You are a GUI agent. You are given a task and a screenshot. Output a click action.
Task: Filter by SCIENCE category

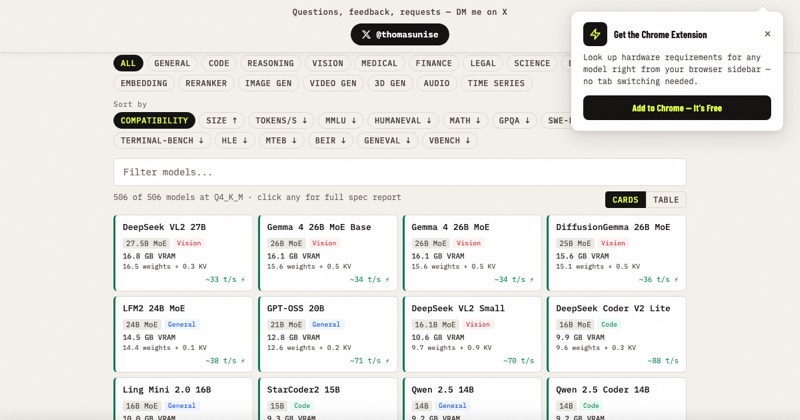[x=532, y=63]
